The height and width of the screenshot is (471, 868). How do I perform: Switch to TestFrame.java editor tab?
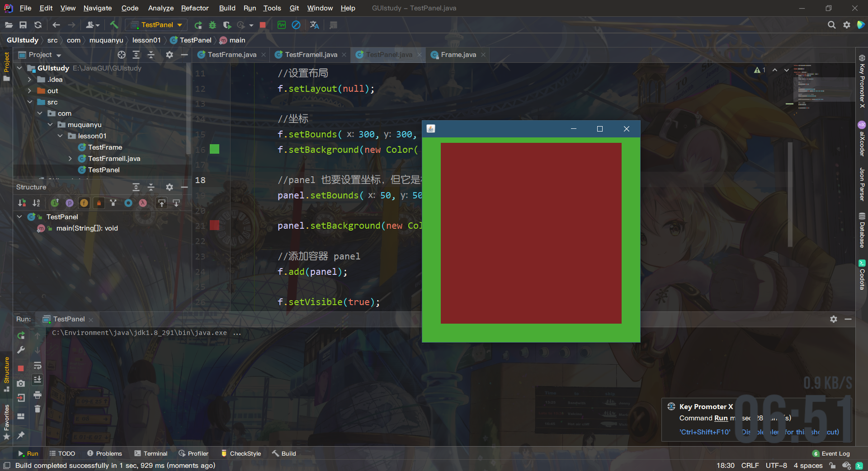coord(232,55)
